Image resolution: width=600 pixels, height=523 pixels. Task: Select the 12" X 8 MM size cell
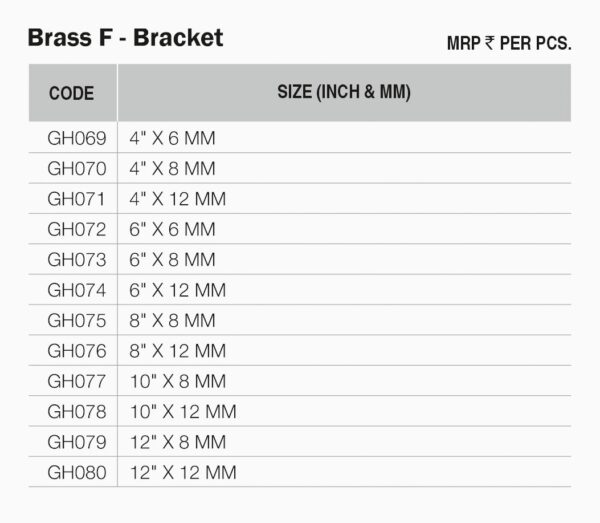click(x=177, y=442)
